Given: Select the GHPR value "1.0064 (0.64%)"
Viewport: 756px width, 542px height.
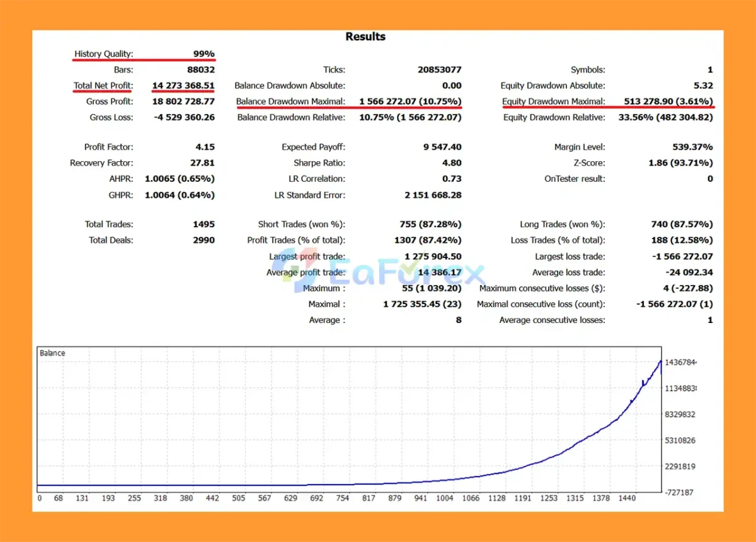Looking at the screenshot, I should point(180,195).
